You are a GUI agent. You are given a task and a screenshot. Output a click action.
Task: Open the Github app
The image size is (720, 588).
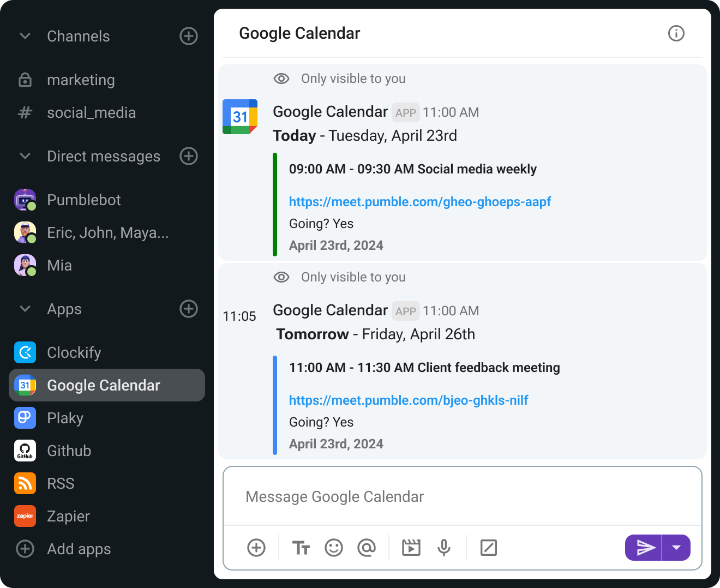tap(107, 451)
